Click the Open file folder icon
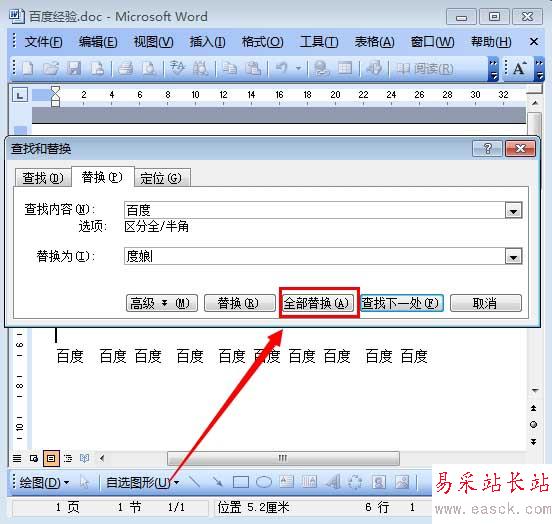The width and height of the screenshot is (552, 524). [x=51, y=68]
